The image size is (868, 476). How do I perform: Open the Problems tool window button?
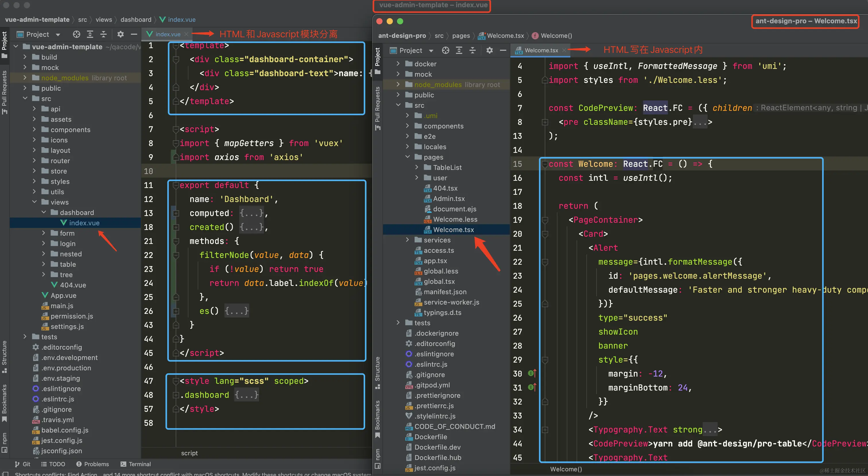[92, 464]
